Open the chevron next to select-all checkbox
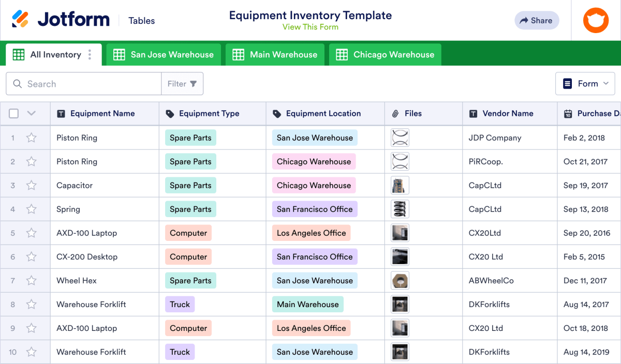This screenshot has width=621, height=364. point(31,113)
